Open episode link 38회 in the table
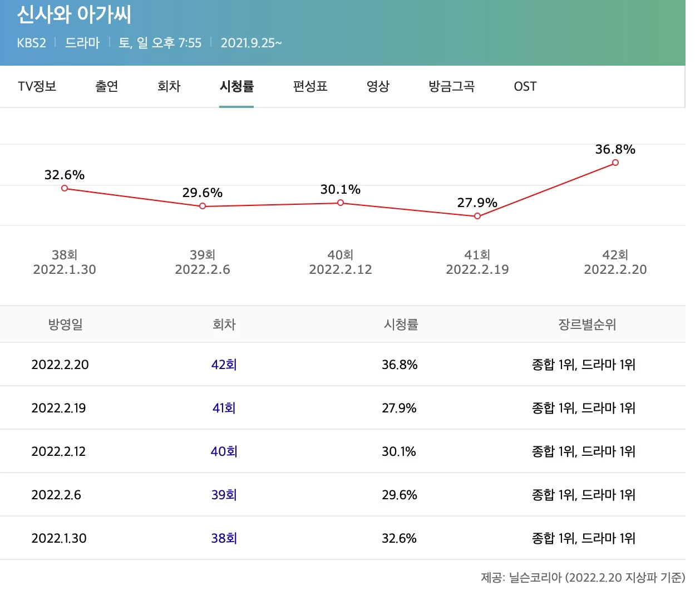Viewport: 700px width, 600px height. 224,538
